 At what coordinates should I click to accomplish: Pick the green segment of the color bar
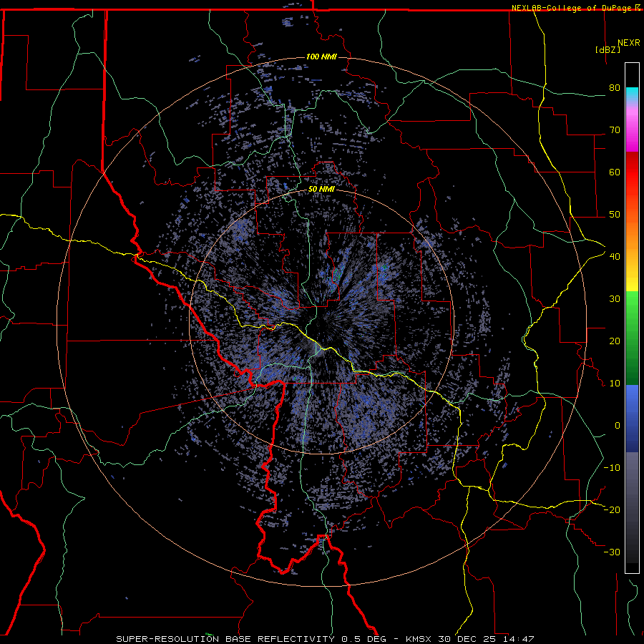click(x=632, y=338)
